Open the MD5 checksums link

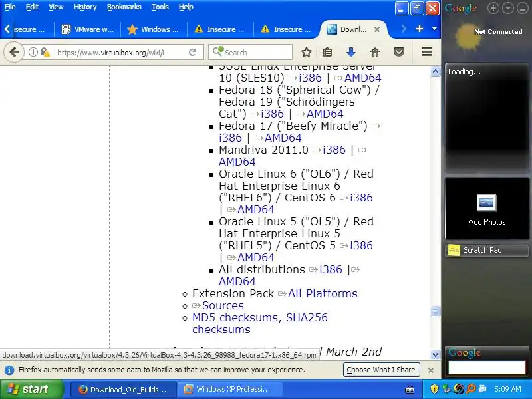(235, 317)
